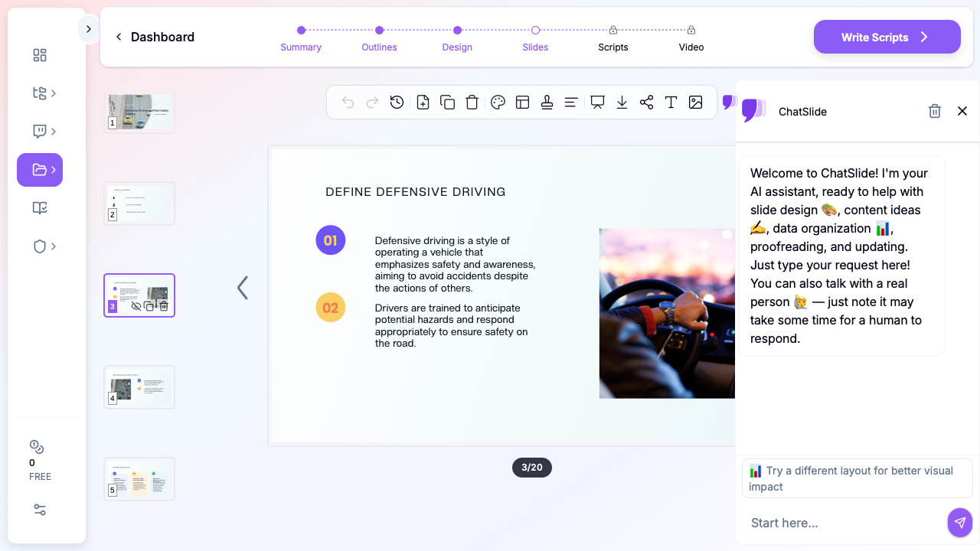
Task: Select slide 4 thumbnail
Action: click(x=139, y=387)
